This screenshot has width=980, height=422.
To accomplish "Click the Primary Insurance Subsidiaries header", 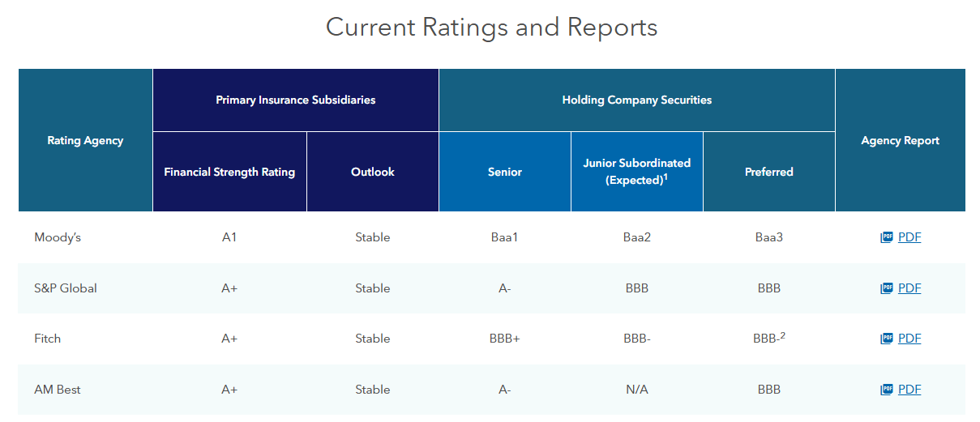I will click(x=295, y=100).
